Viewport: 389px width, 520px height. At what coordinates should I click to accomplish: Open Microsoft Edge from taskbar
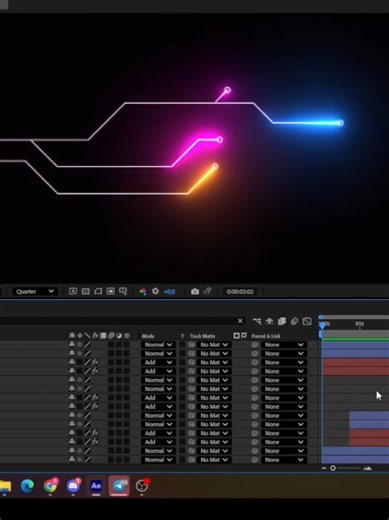pyautogui.click(x=27, y=486)
